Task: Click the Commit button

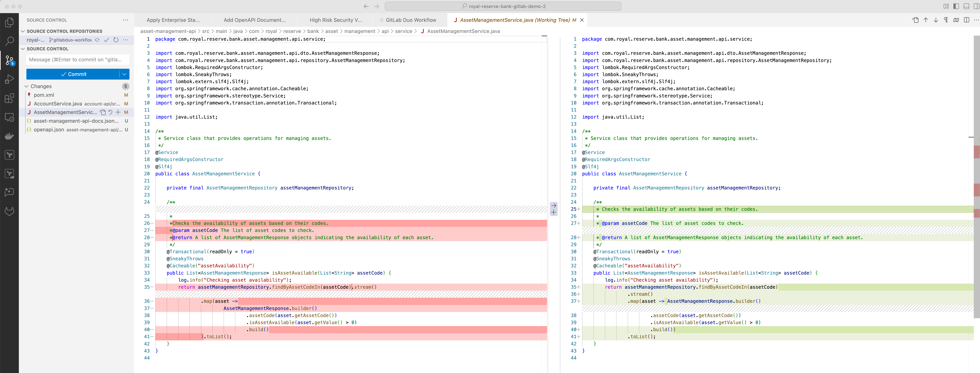Action: pos(75,74)
